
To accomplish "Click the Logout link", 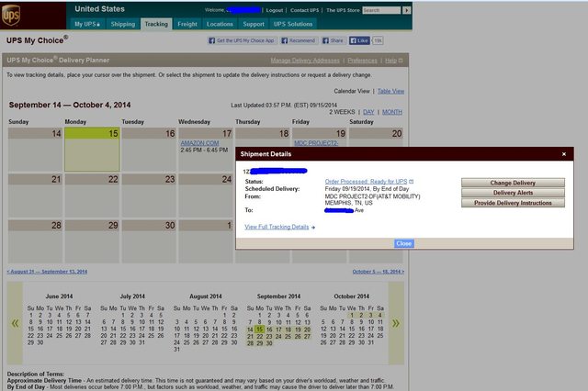I will [275, 10].
